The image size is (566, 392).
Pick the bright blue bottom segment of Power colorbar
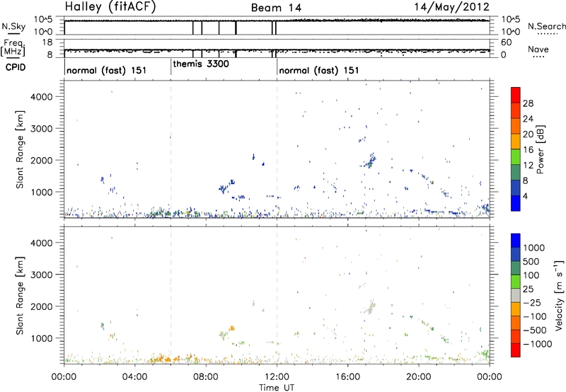[516, 203]
